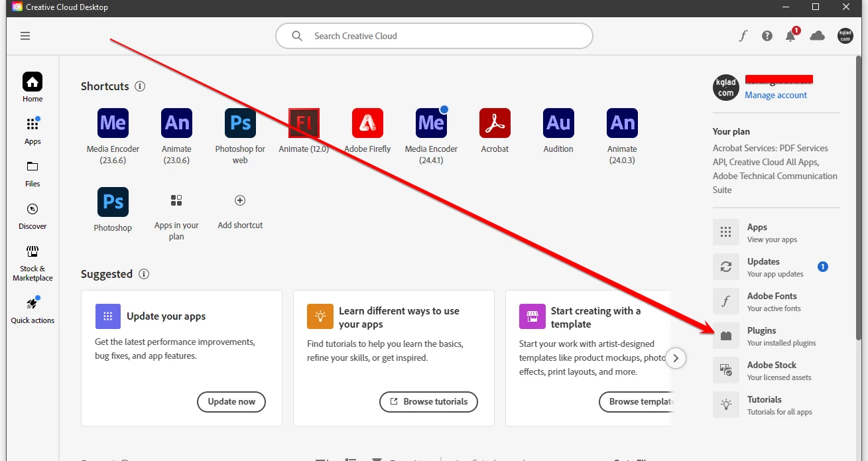This screenshot has height=461, width=868.
Task: Open Plugins – Your installed plugins
Action: [776, 336]
